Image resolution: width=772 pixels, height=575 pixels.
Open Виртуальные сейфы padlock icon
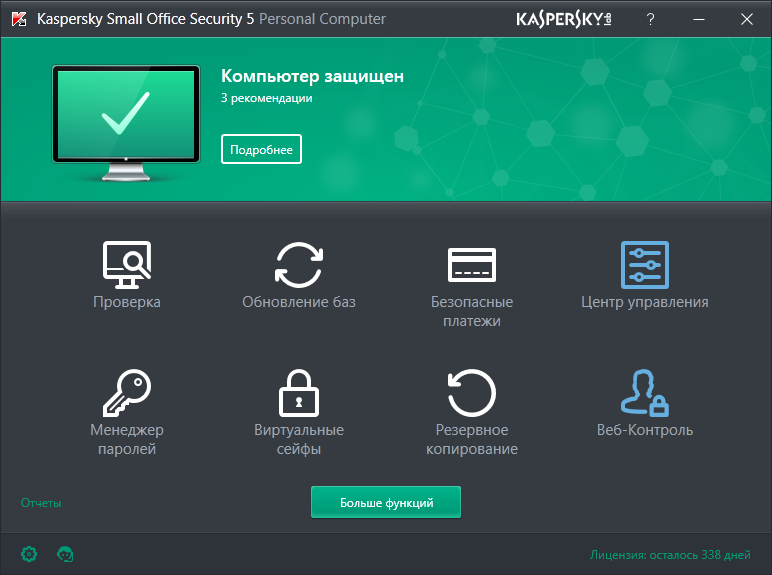[x=299, y=392]
